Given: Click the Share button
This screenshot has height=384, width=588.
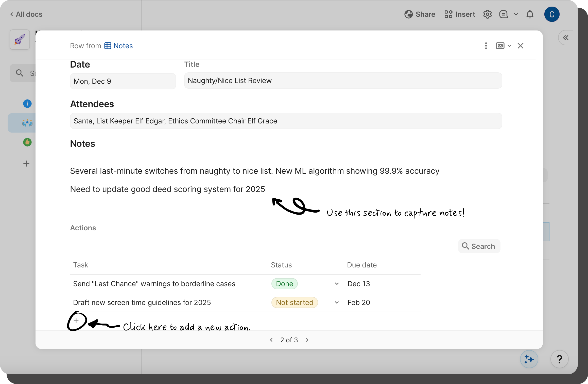Looking at the screenshot, I should 420,14.
